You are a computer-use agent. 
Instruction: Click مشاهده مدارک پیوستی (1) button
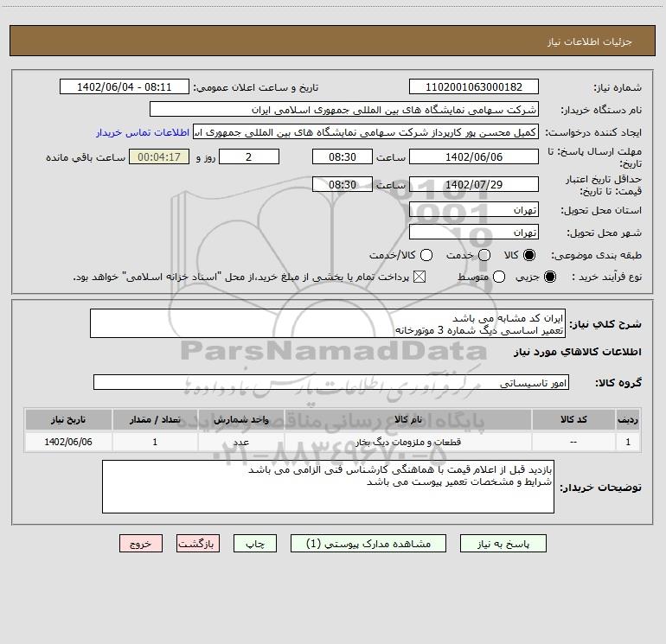click(368, 544)
